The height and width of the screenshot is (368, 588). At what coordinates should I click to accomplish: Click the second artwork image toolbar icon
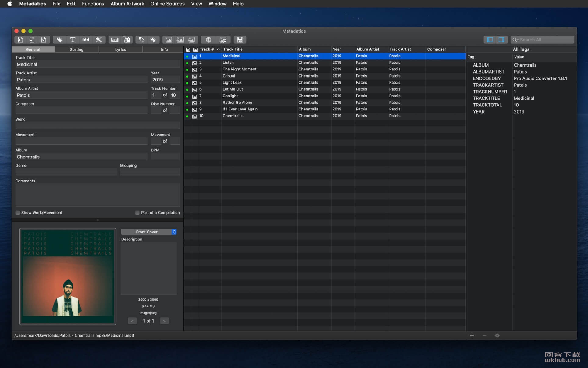pyautogui.click(x=180, y=40)
